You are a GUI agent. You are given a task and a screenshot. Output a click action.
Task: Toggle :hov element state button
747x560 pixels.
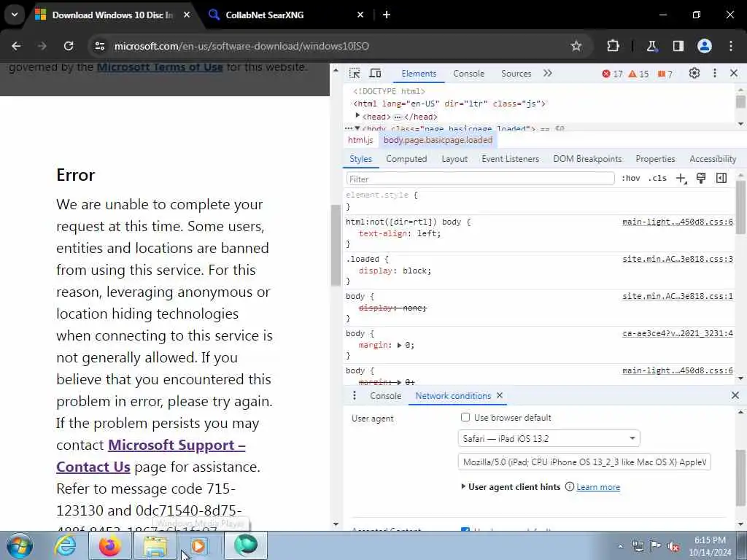631,178
